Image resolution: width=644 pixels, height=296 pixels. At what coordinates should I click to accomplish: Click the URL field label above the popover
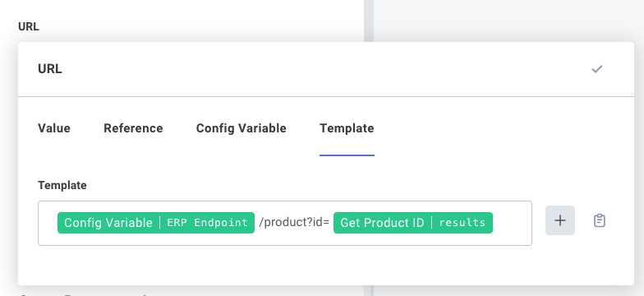tap(29, 26)
